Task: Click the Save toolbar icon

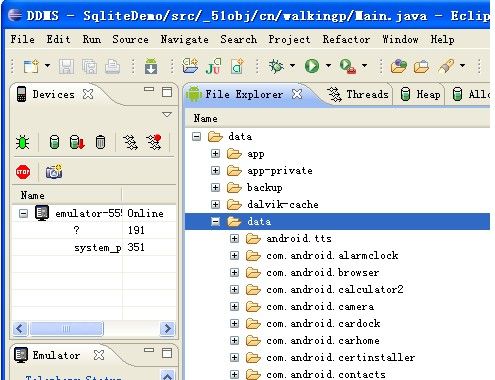Action: coord(66,66)
